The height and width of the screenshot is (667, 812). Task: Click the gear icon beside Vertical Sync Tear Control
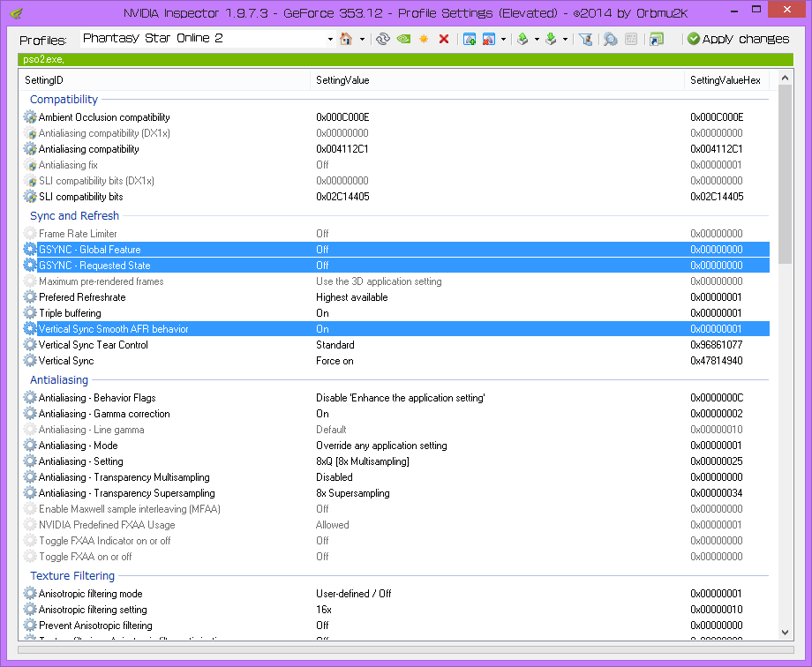click(30, 345)
